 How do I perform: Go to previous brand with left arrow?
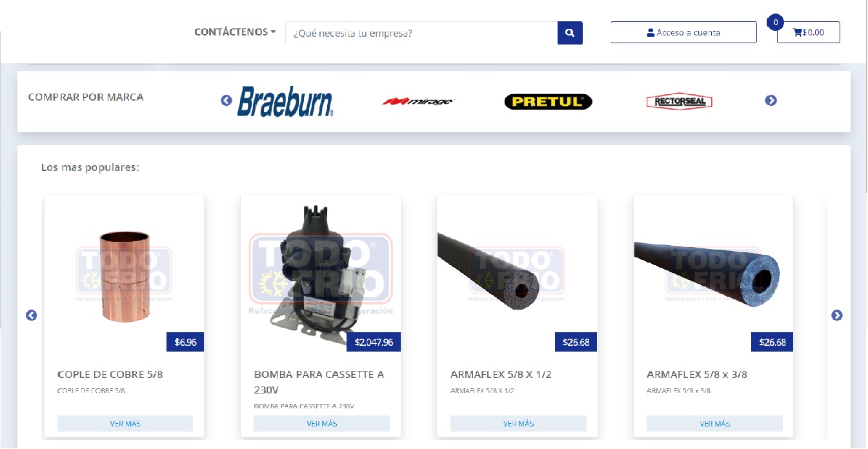[227, 101]
